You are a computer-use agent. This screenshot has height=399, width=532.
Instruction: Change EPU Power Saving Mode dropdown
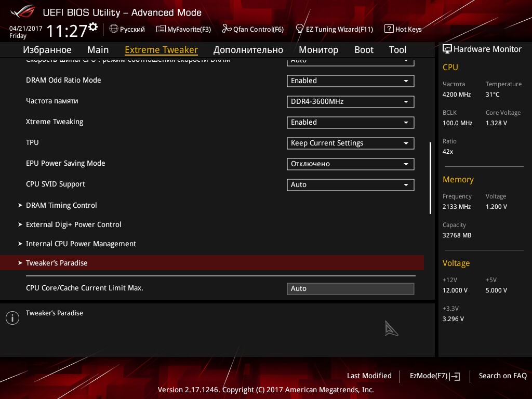pos(350,164)
